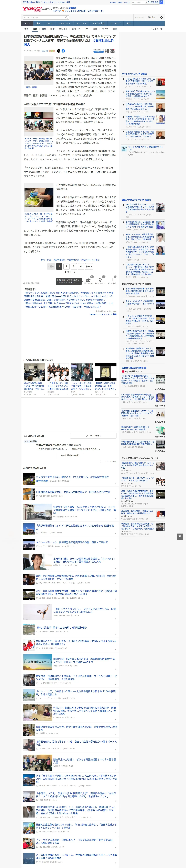Click the 記事に関する報告 report icon link

coord(31,283)
